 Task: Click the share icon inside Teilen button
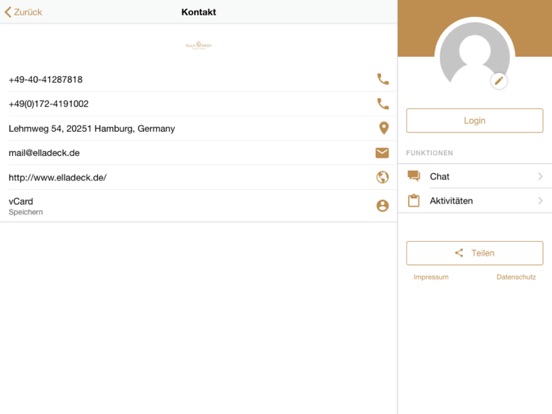click(459, 253)
